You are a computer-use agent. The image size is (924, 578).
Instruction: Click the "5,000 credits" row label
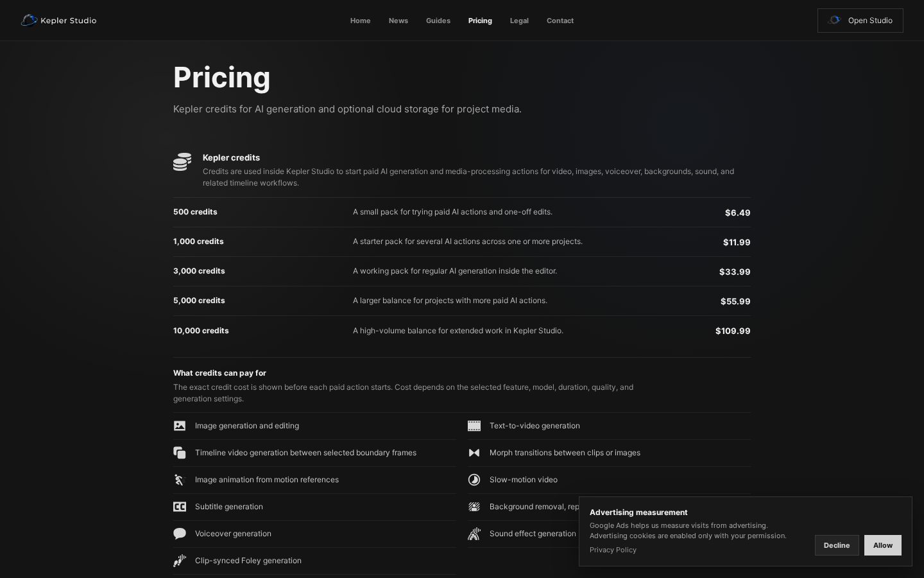point(199,301)
